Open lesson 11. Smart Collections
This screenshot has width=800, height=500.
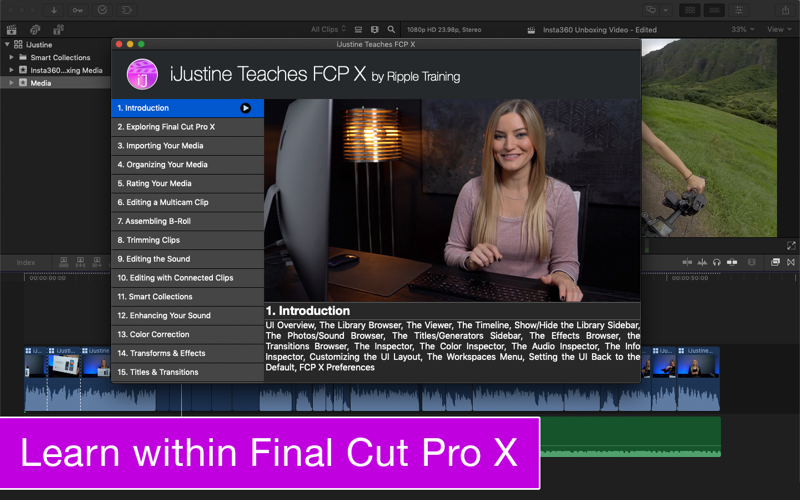click(x=187, y=297)
